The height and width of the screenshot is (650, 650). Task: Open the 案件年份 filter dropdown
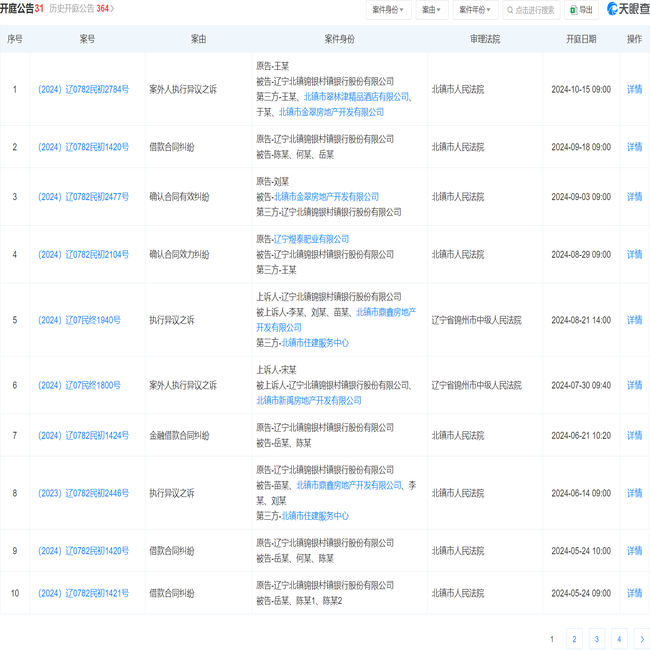point(476,10)
